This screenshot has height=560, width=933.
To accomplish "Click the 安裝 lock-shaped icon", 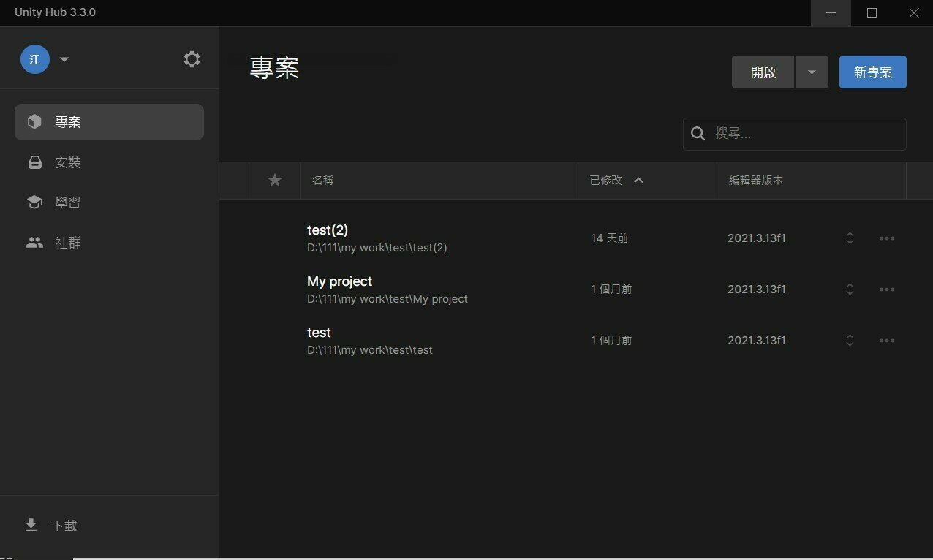I will [x=34, y=162].
